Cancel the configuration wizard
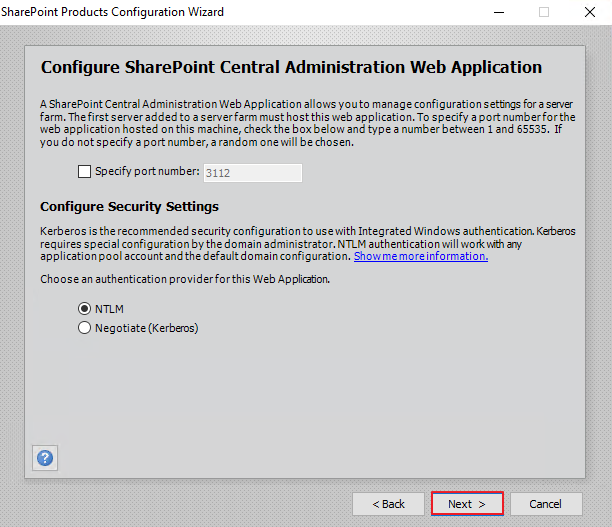The height and width of the screenshot is (527, 612). 546,504
